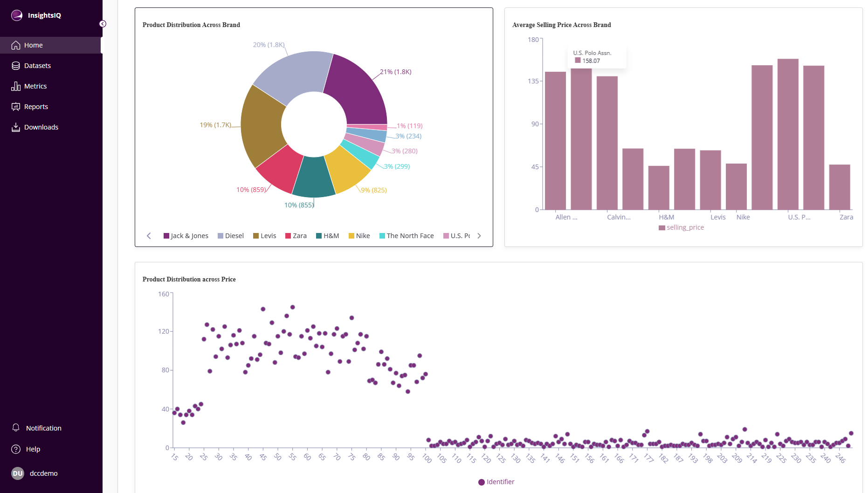Open the Reports menu entry
The height and width of the screenshot is (493, 868).
(x=35, y=106)
